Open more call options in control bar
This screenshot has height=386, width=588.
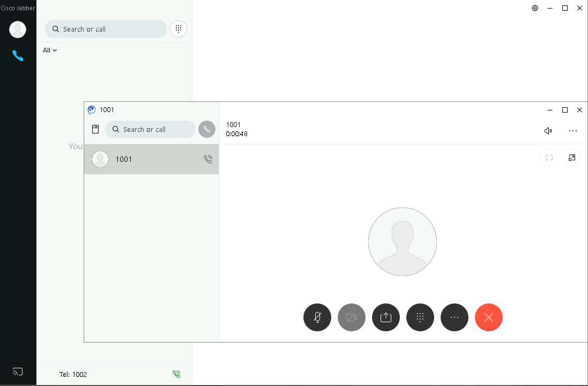(455, 317)
